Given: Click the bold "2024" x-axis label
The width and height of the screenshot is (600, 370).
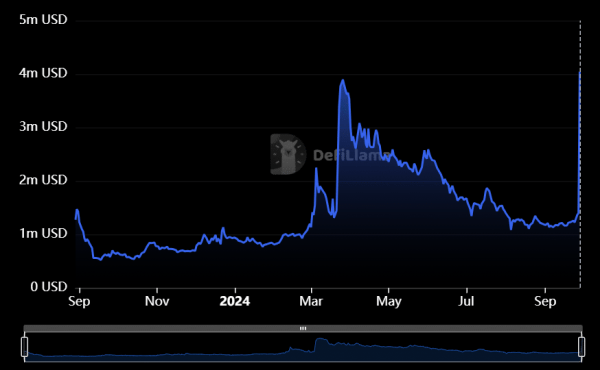Looking at the screenshot, I should point(235,302).
